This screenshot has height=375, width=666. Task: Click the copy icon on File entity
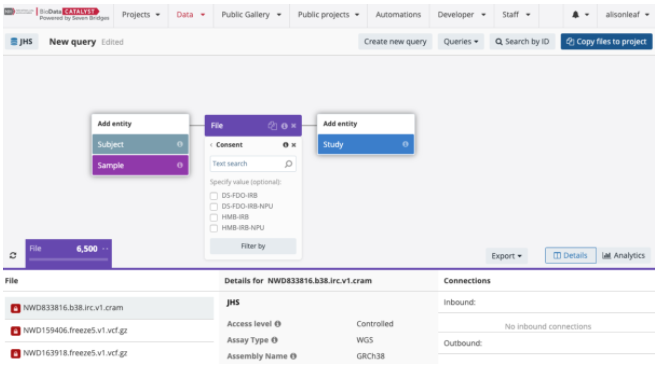tap(272, 125)
